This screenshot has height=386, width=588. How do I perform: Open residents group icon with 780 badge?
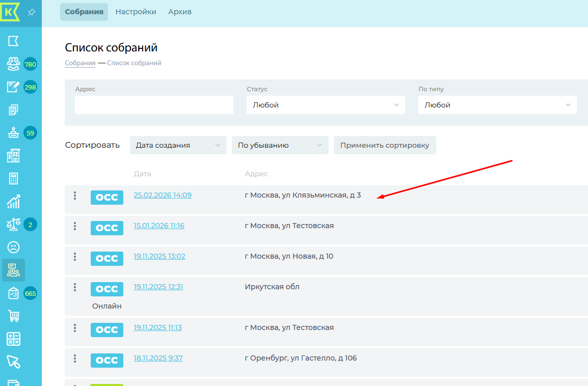pos(13,64)
